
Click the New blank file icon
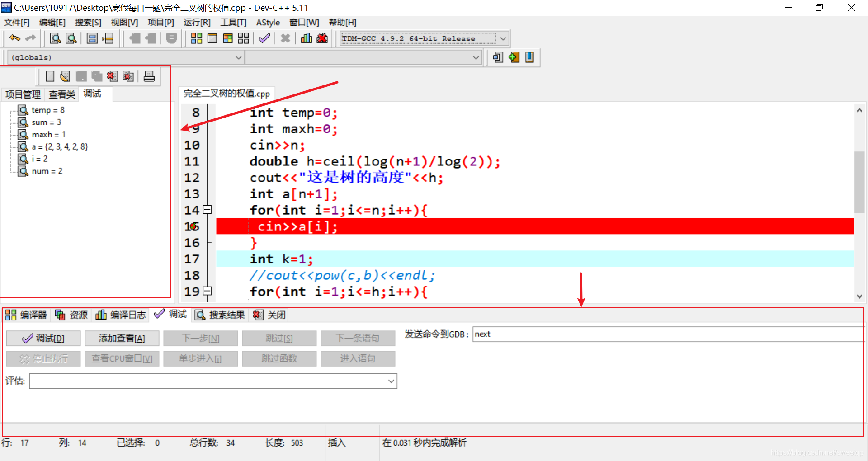[x=50, y=76]
